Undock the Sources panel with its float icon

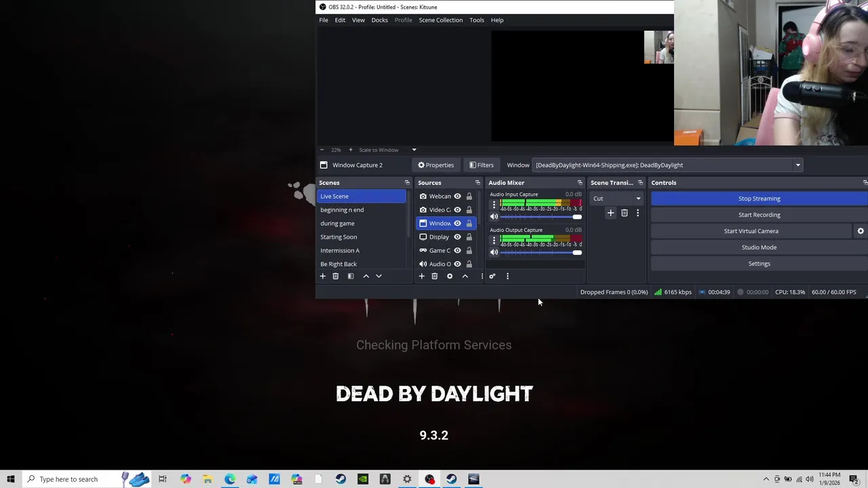[x=477, y=182]
